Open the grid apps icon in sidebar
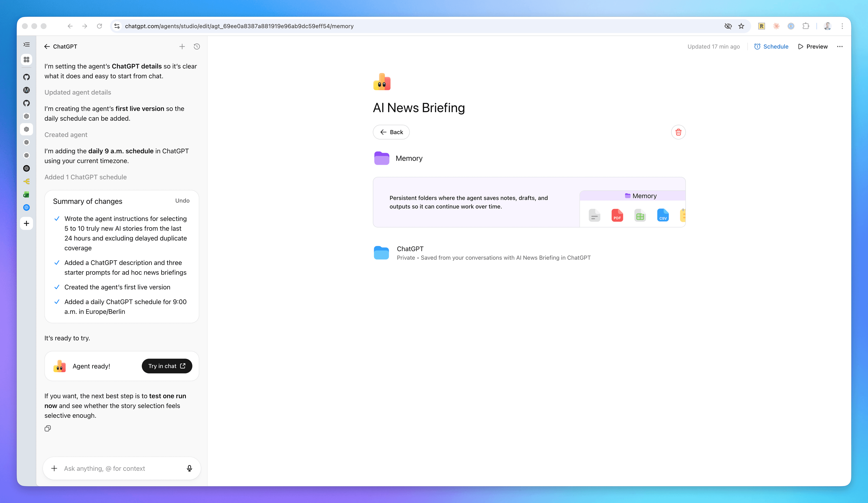The image size is (868, 503). pyautogui.click(x=26, y=60)
